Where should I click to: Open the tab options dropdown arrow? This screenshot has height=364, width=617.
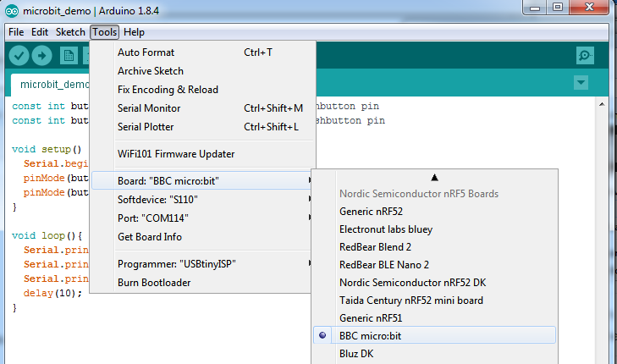point(581,83)
